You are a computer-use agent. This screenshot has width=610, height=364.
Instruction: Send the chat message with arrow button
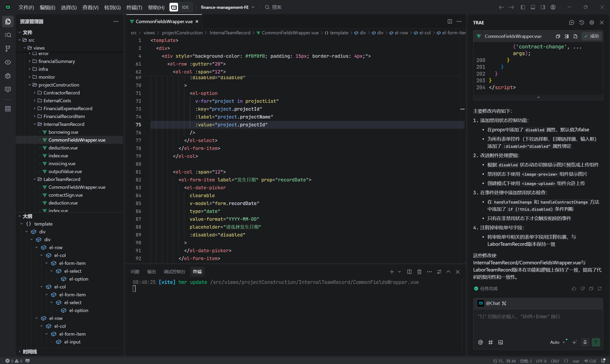tap(596, 342)
